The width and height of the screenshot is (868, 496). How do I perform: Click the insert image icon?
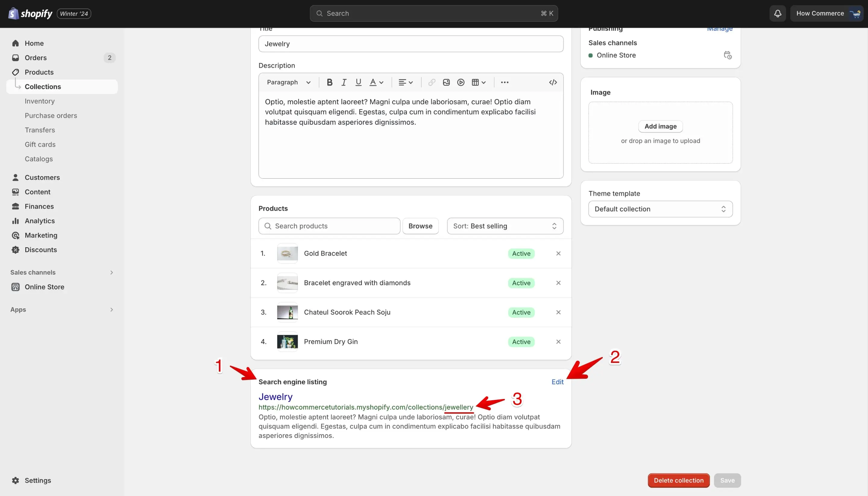446,82
